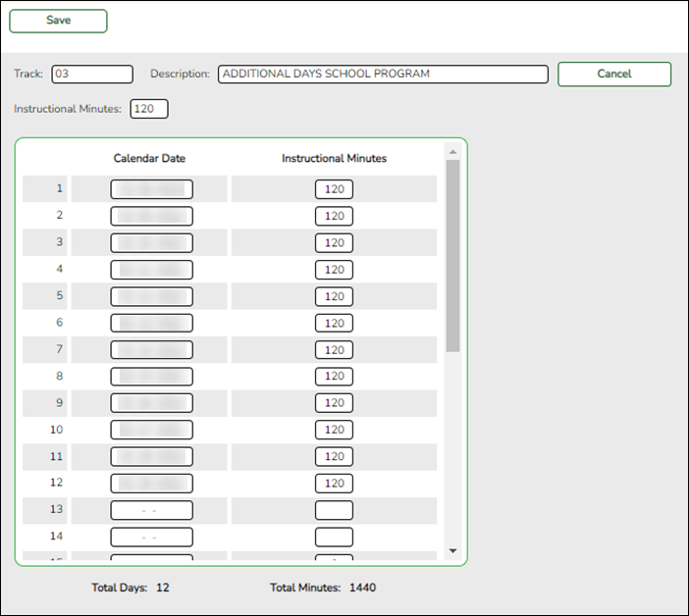
Task: Select Calendar Date field for row 9
Action: 151,403
